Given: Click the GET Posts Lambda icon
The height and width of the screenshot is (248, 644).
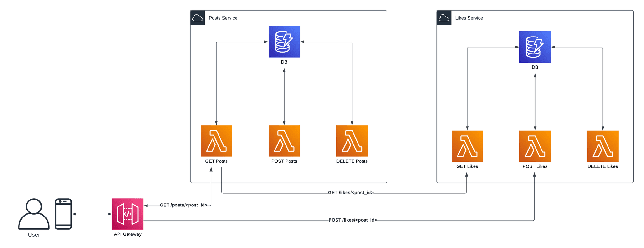Looking at the screenshot, I should 216,141.
